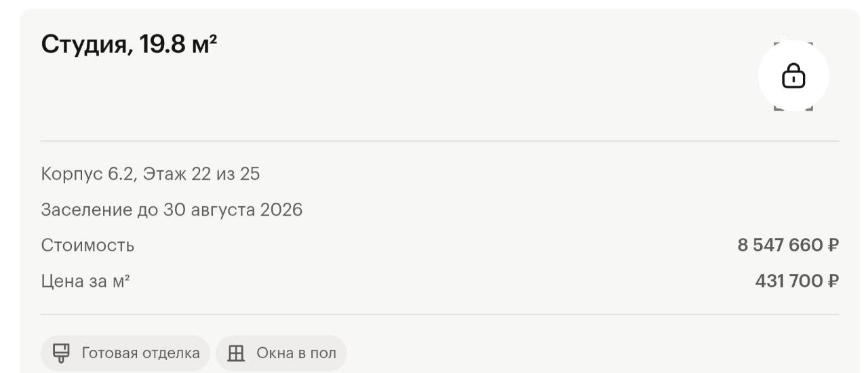The height and width of the screenshot is (373, 868).
Task: Click the '30 августа 2026' date
Action: [233, 210]
